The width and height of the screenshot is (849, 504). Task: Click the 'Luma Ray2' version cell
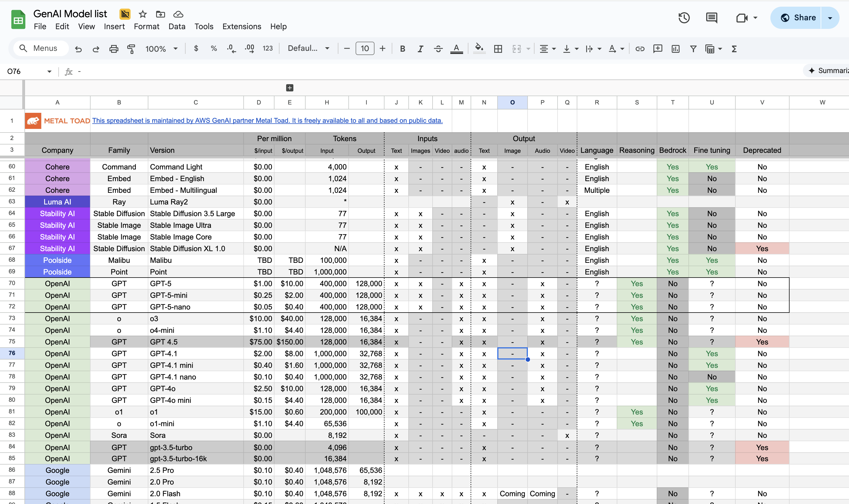pyautogui.click(x=196, y=202)
